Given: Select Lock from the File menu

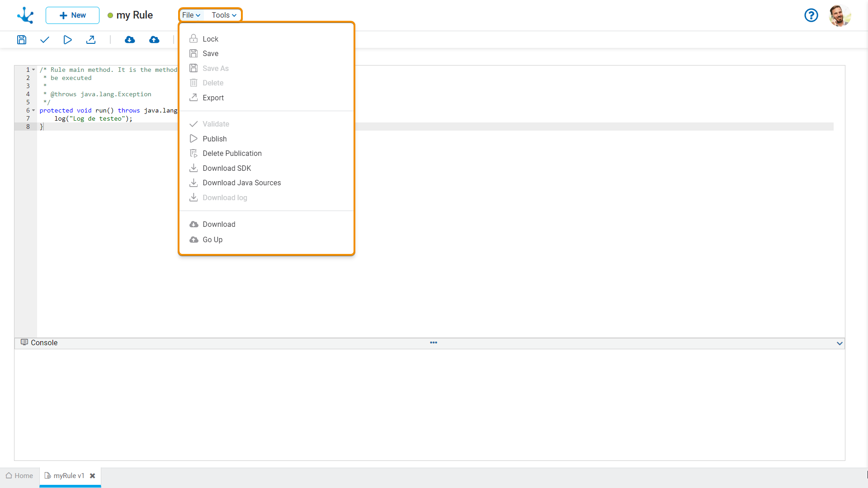Looking at the screenshot, I should [210, 39].
